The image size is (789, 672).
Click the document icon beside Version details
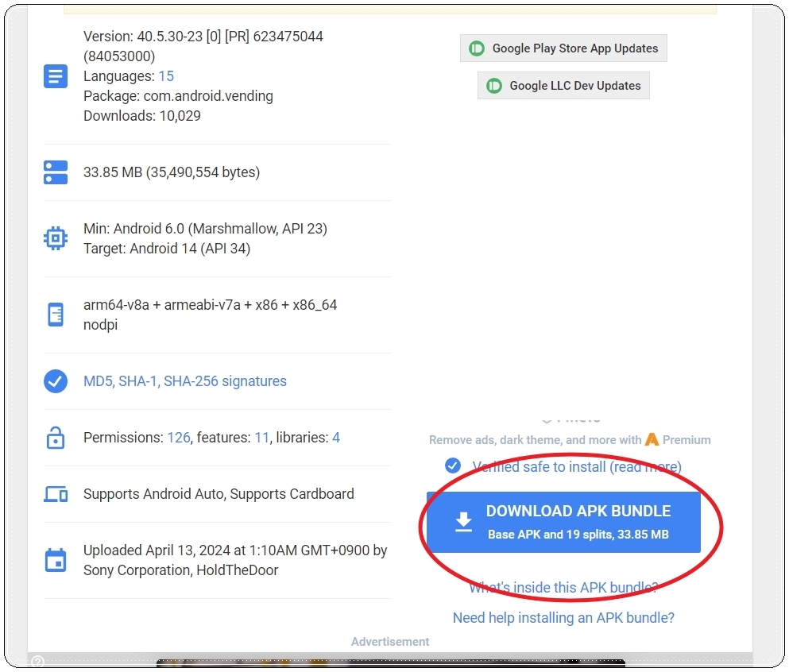tap(56, 76)
